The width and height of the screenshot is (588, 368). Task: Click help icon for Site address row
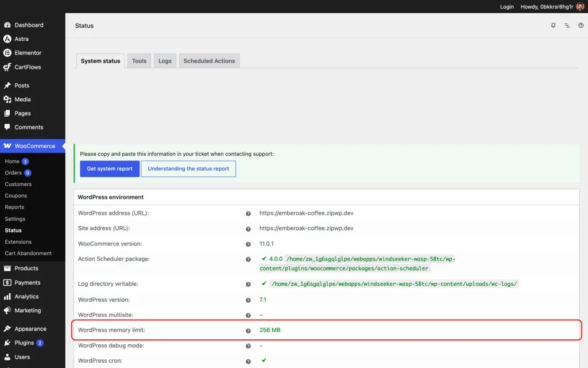click(248, 229)
